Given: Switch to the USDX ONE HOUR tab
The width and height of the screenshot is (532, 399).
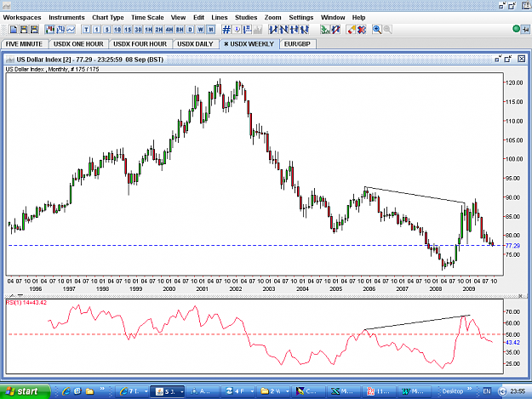Looking at the screenshot, I should coord(78,44).
